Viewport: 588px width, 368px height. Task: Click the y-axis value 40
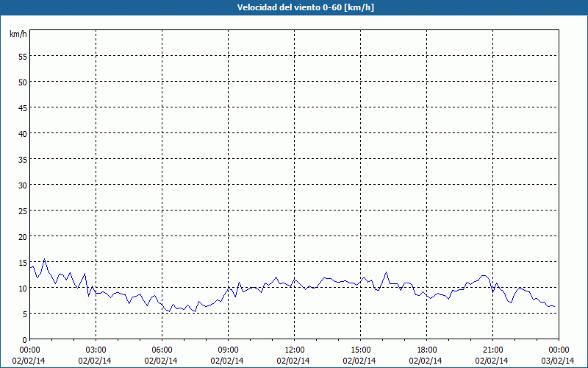pyautogui.click(x=23, y=133)
